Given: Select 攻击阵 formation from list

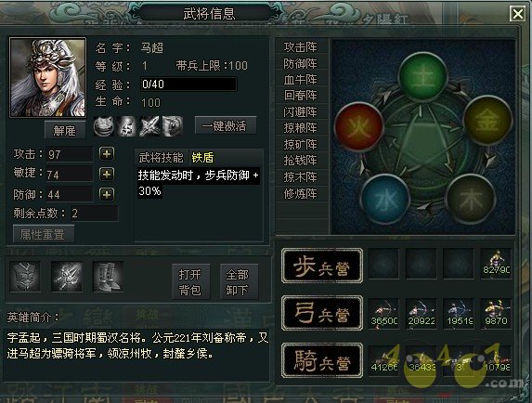Looking at the screenshot, I should point(302,46).
